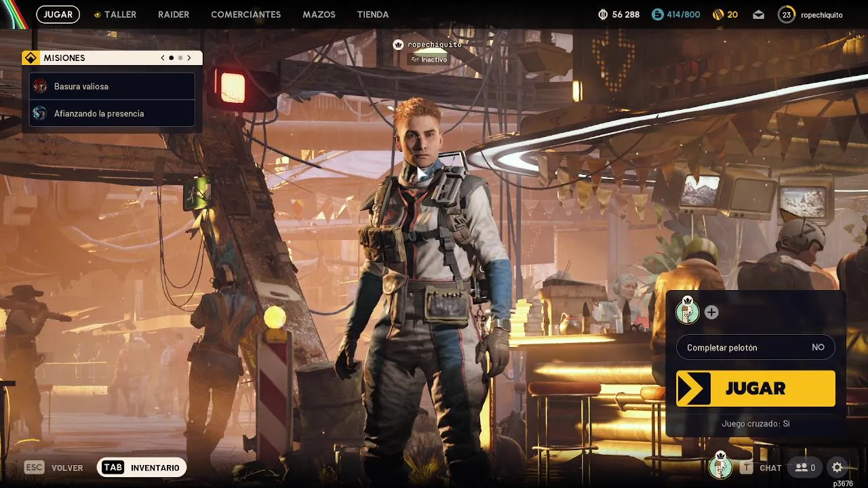Click the ropechiquito nameplate above character

point(435,45)
